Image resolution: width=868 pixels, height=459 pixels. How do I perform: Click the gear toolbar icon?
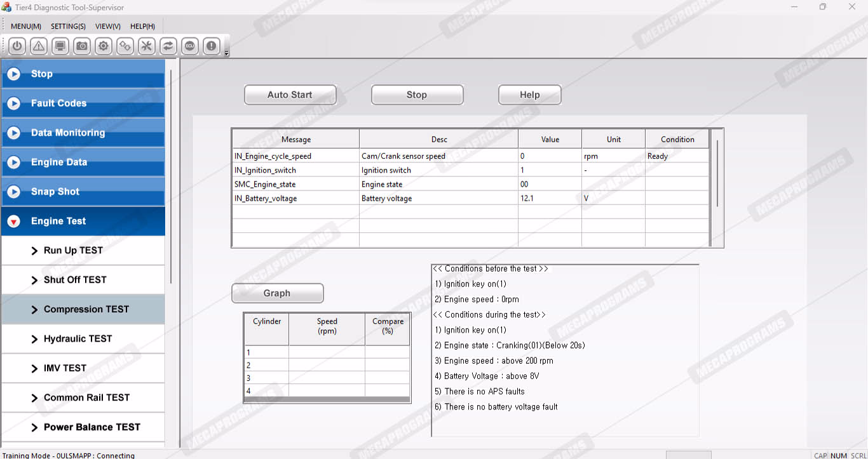point(104,46)
